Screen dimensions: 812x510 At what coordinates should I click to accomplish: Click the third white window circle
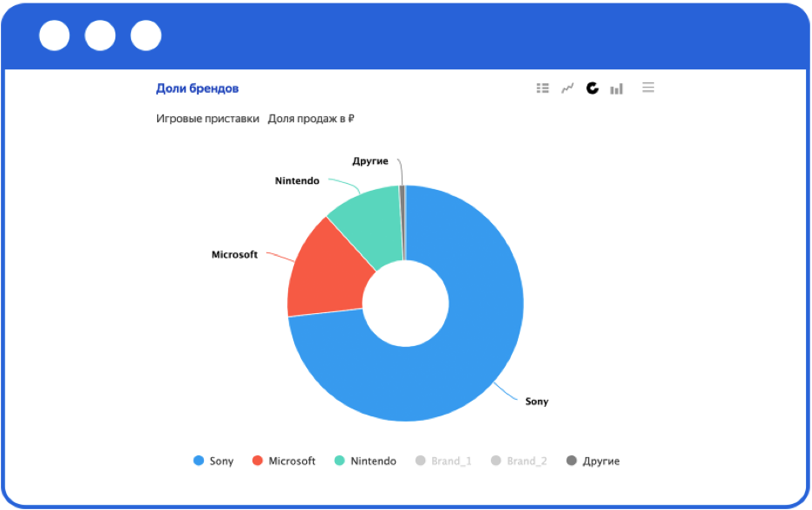click(146, 36)
